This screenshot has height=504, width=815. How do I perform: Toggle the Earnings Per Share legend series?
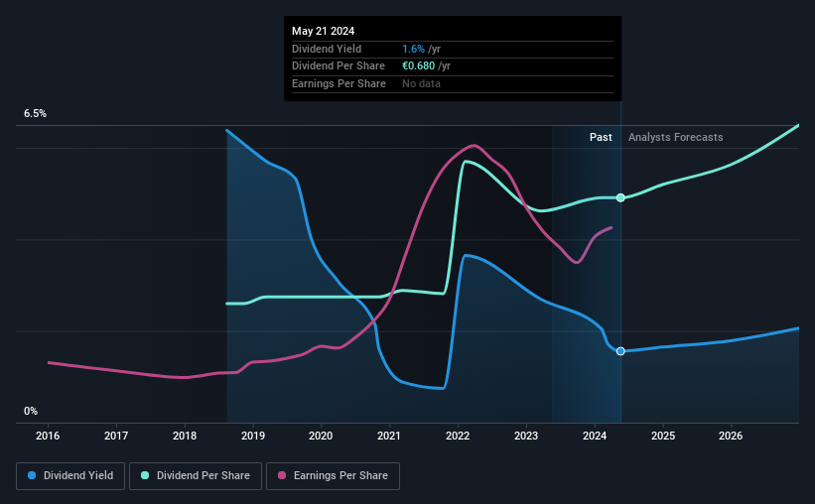pyautogui.click(x=333, y=476)
